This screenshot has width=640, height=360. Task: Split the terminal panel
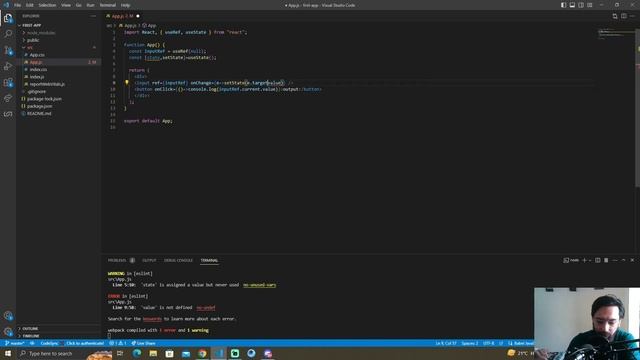[x=598, y=260]
